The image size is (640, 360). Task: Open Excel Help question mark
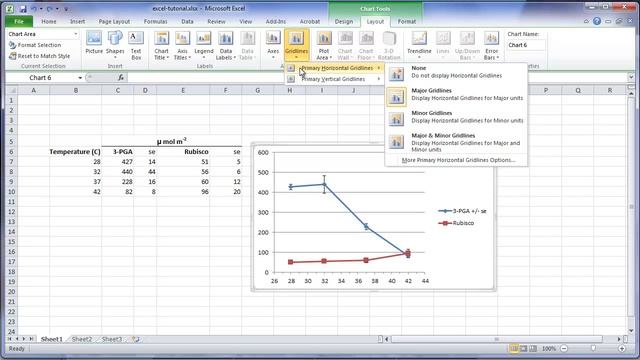(x=597, y=21)
